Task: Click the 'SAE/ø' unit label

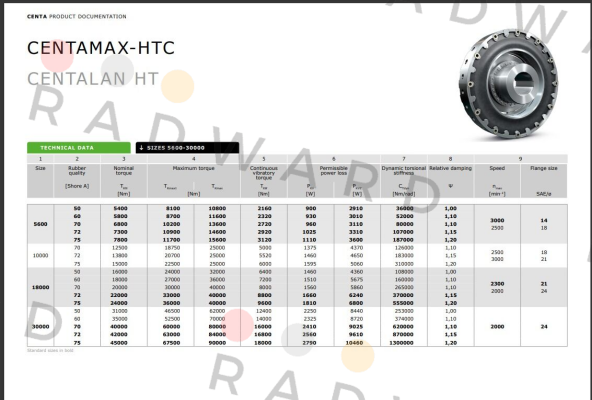Action: [x=544, y=194]
